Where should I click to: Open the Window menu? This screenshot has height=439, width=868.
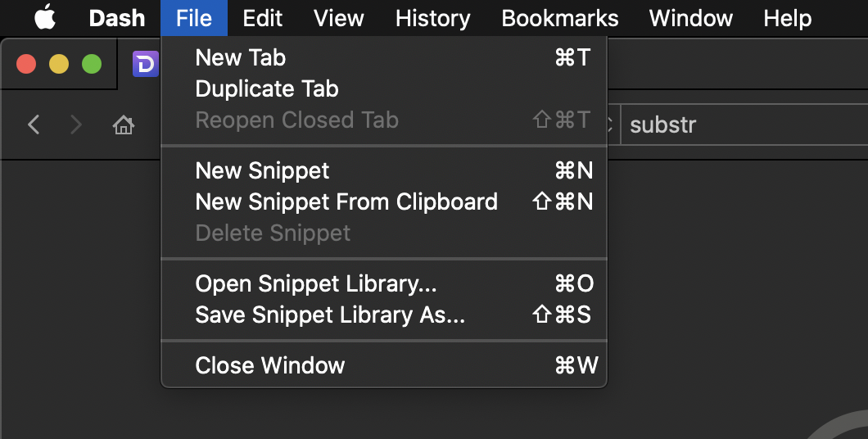[x=691, y=18]
